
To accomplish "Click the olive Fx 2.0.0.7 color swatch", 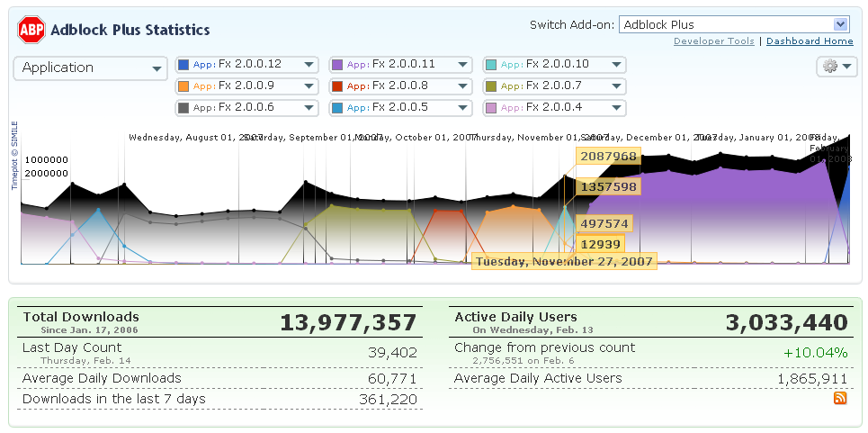I will [x=492, y=86].
